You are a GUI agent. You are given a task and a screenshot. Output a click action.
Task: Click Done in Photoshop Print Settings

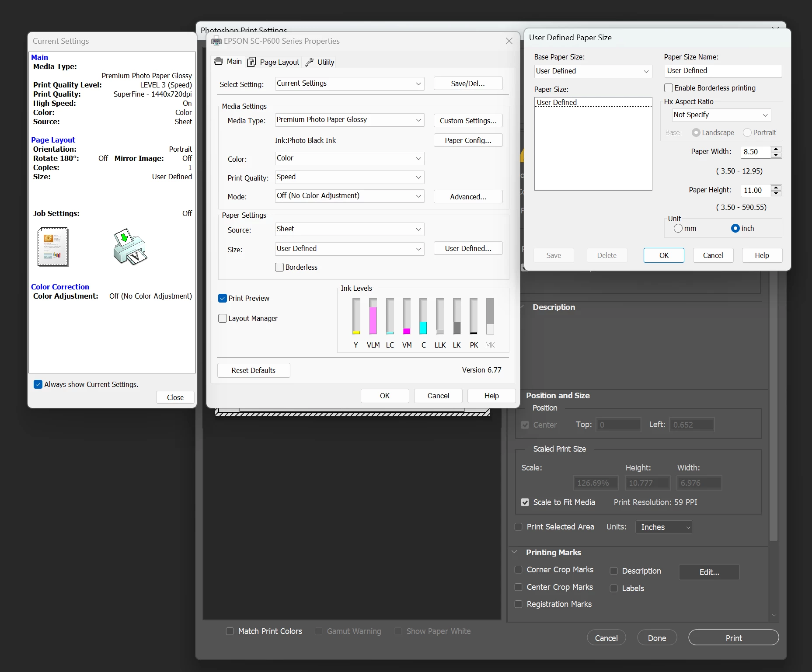[x=657, y=638]
